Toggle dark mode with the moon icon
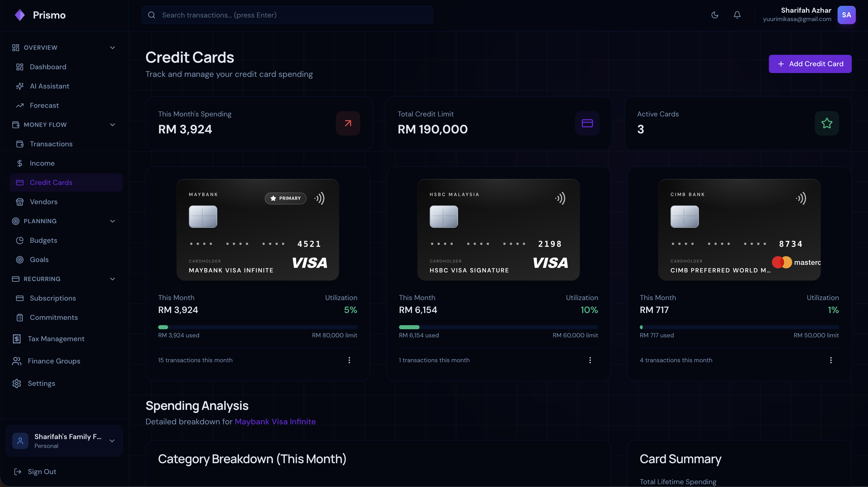 (x=715, y=15)
